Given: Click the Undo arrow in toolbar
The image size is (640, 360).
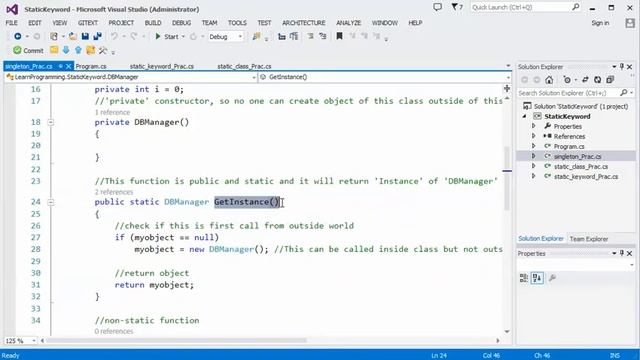Looking at the screenshot, I should coord(114,36).
